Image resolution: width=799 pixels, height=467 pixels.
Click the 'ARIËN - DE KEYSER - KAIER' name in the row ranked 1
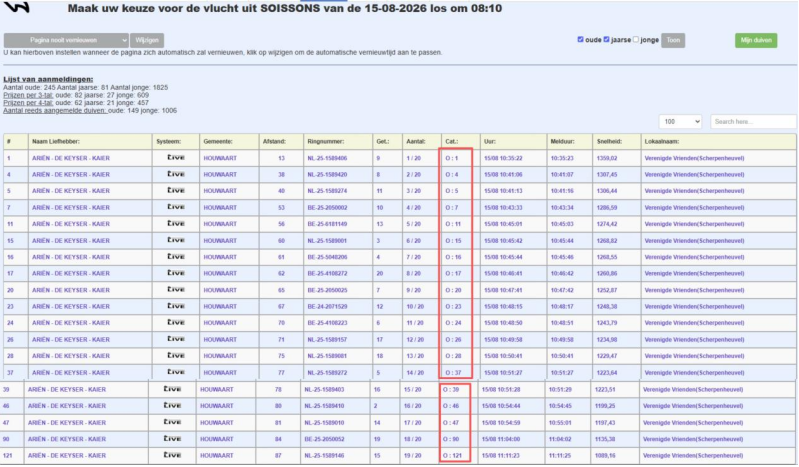tap(71, 158)
